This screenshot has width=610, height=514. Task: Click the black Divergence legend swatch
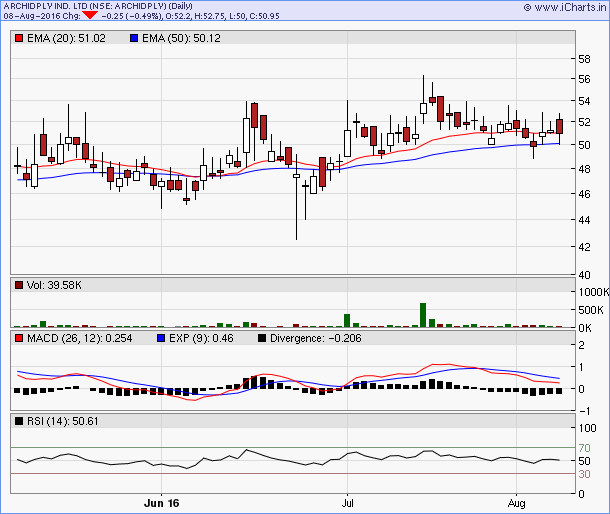click(x=262, y=338)
